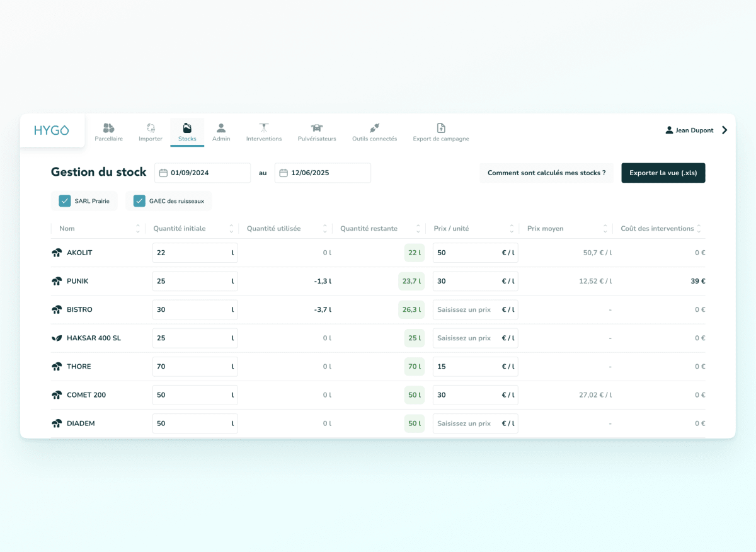The height and width of the screenshot is (552, 756).
Task: Click the Jean Dupont user profile icon
Action: click(669, 130)
